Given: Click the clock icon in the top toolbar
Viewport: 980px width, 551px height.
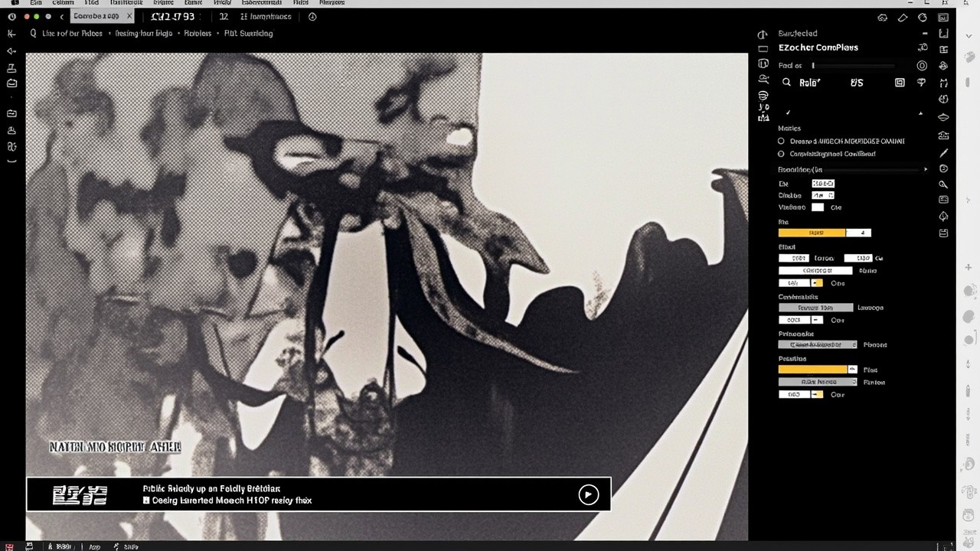Looking at the screenshot, I should 312,16.
